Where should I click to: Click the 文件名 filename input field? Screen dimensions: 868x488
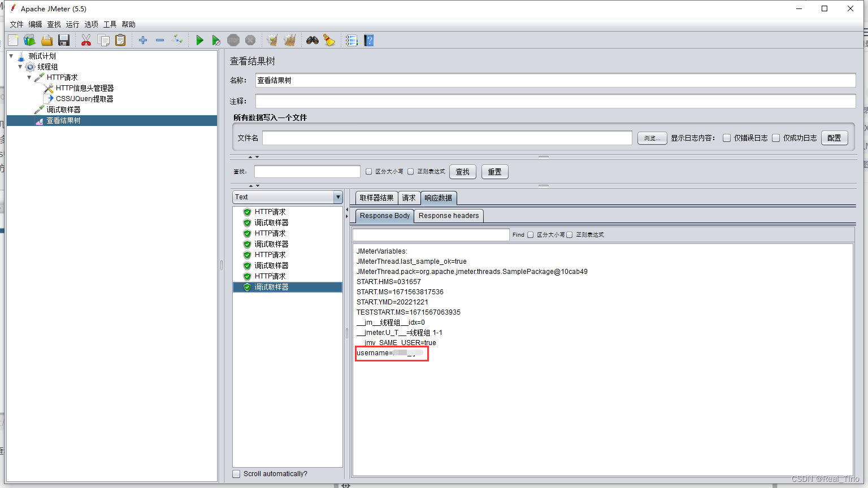coord(447,138)
